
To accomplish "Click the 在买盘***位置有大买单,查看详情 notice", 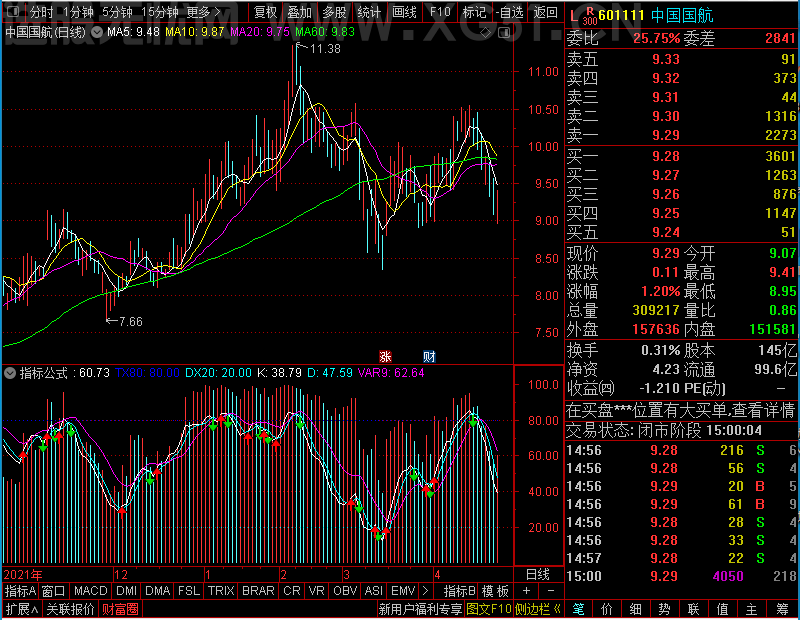I will [x=681, y=410].
